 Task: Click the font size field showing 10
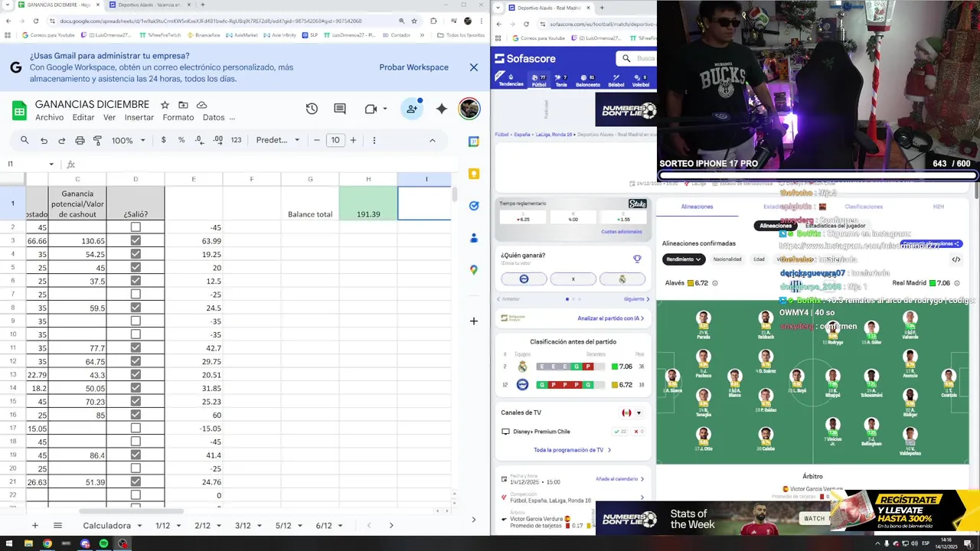pos(335,140)
